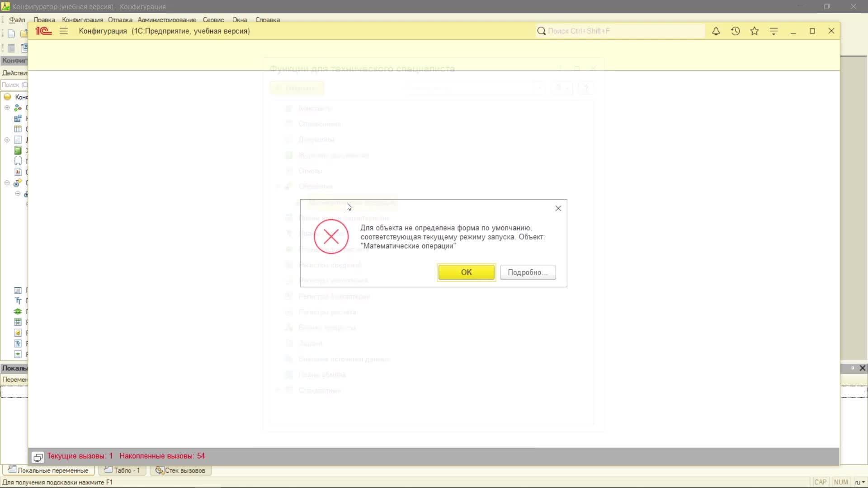Select the Information registers grid tree icon
This screenshot has height=488, width=868.
[x=18, y=322]
